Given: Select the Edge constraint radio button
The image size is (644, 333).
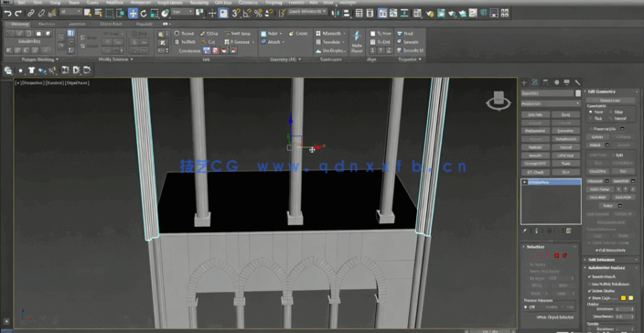Looking at the screenshot, I should point(611,112).
